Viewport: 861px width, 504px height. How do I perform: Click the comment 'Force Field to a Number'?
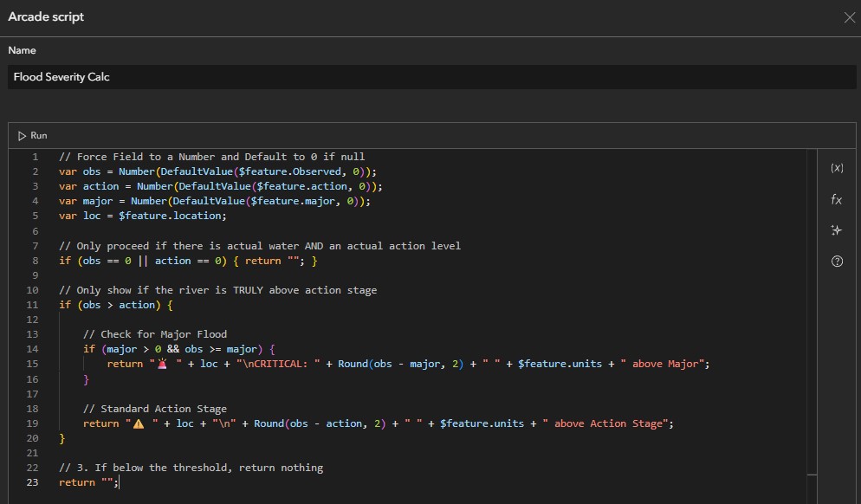click(x=212, y=157)
